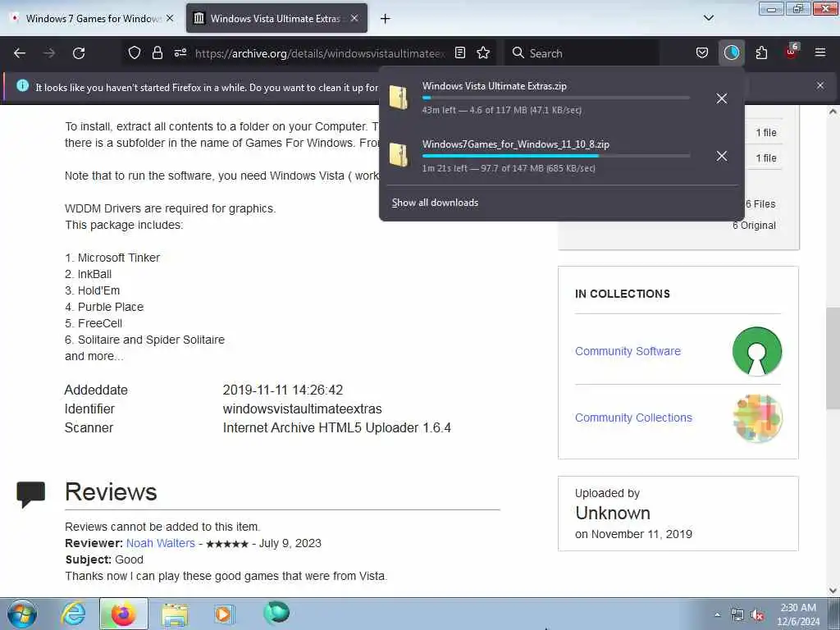Image resolution: width=840 pixels, height=630 pixels.
Task: Open the uBlock Origin extension icon
Action: (792, 52)
